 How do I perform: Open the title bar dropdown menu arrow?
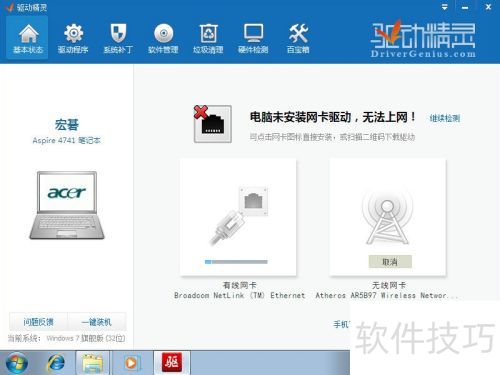[444, 7]
